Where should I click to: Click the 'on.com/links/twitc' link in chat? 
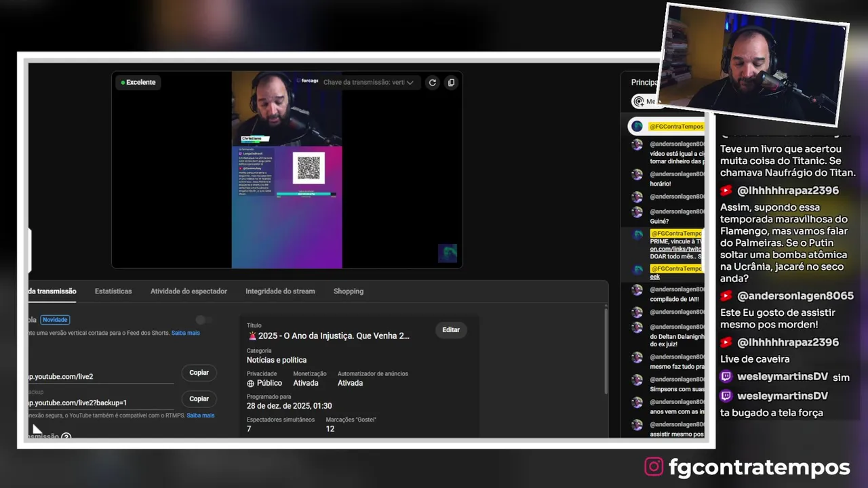(x=676, y=249)
